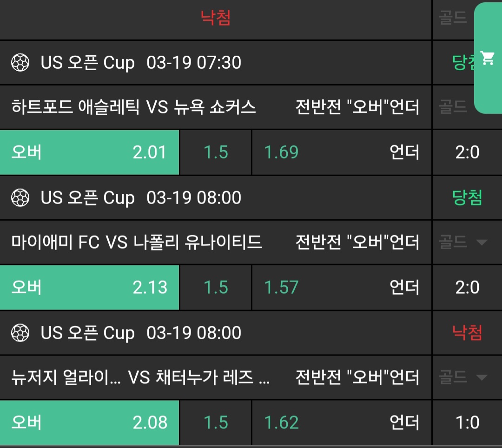Pick 언더 at 1.62 odds
Viewport: 502px width, 448px height.
click(x=342, y=422)
